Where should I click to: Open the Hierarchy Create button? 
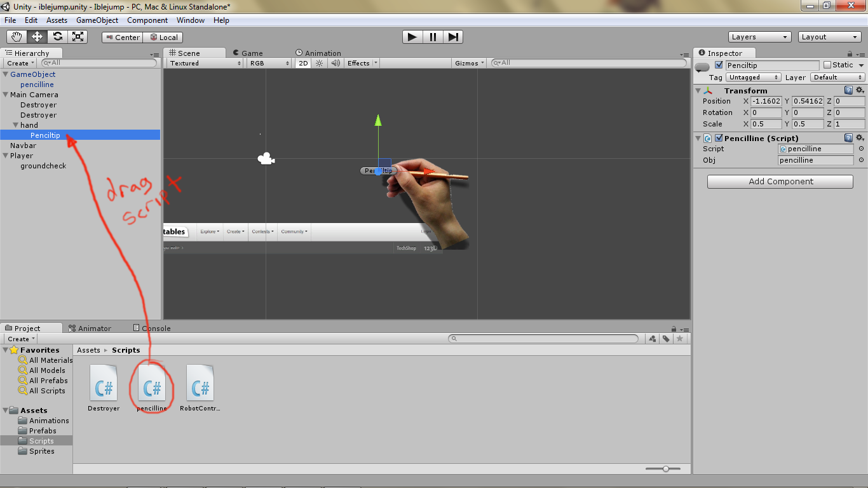[20, 64]
